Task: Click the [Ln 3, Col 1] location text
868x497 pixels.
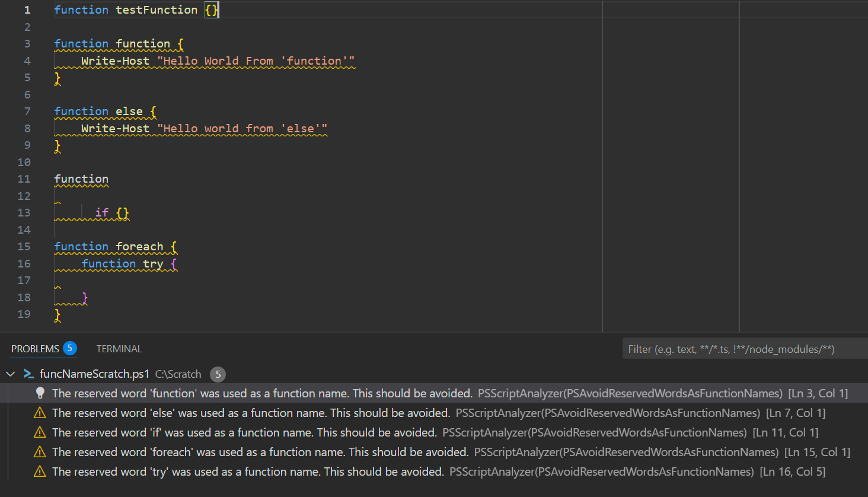Action: click(818, 393)
